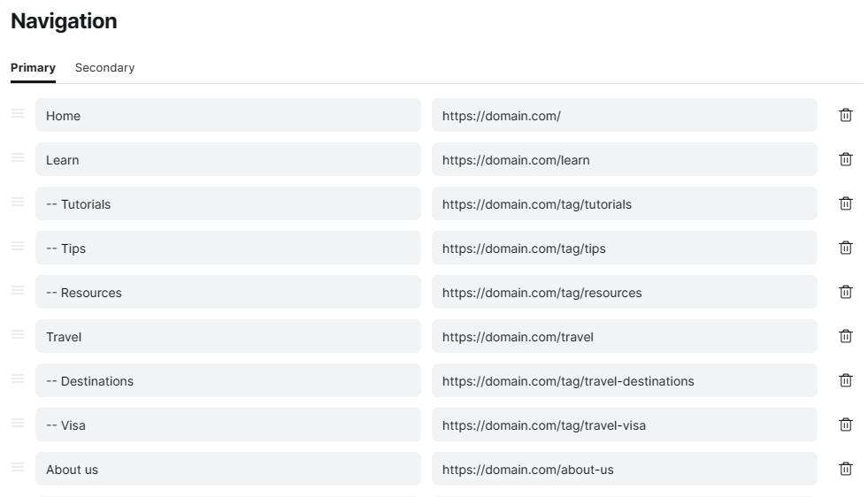Image resolution: width=868 pixels, height=497 pixels.
Task: Click the tag/tips URL input
Action: click(x=624, y=248)
